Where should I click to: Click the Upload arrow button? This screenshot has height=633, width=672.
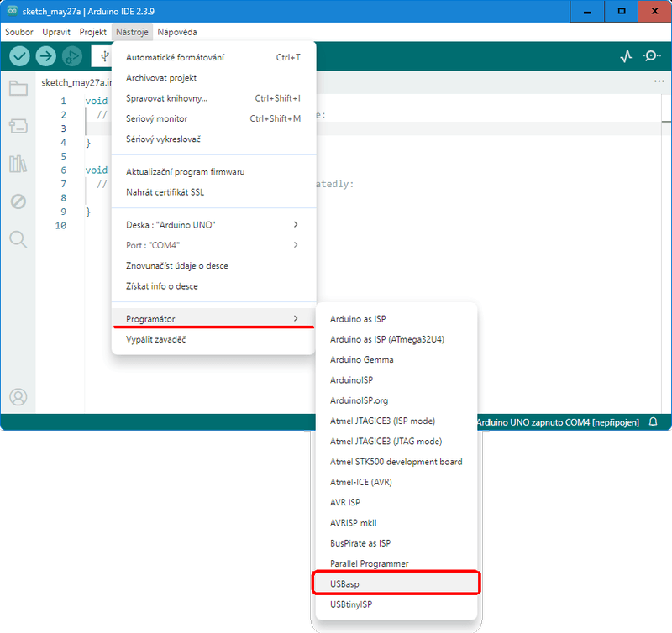[x=46, y=56]
